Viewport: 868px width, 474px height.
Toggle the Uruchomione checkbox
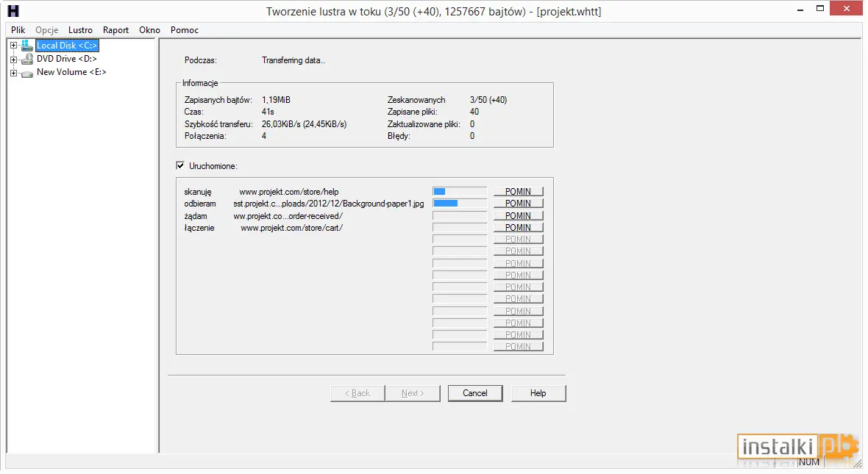180,165
